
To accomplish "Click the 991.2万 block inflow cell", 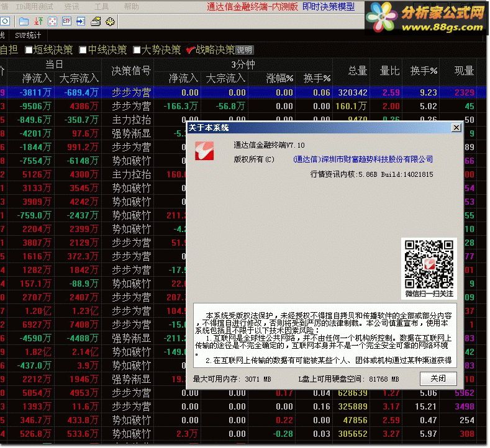I will point(83,147).
